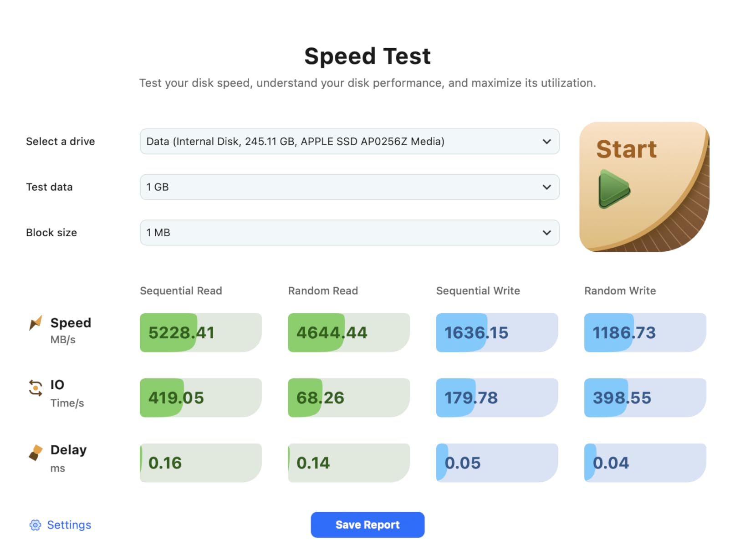Click the Delay row icon

pyautogui.click(x=36, y=453)
